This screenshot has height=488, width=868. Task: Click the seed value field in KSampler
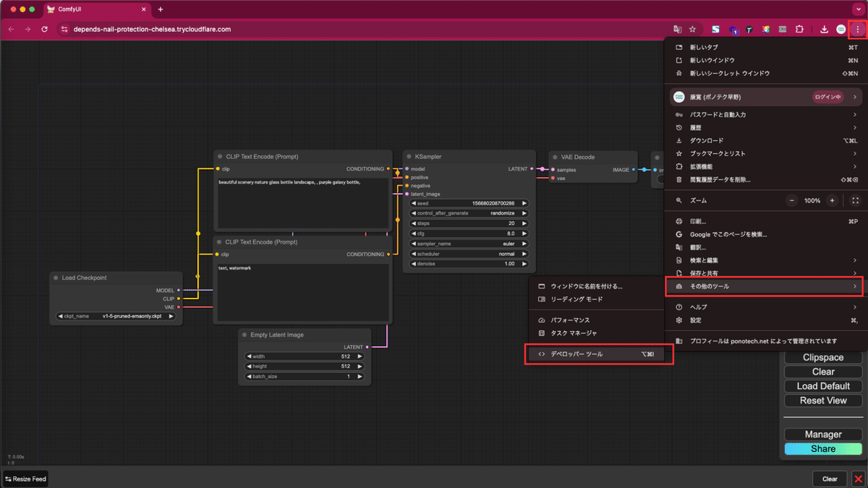coord(469,203)
